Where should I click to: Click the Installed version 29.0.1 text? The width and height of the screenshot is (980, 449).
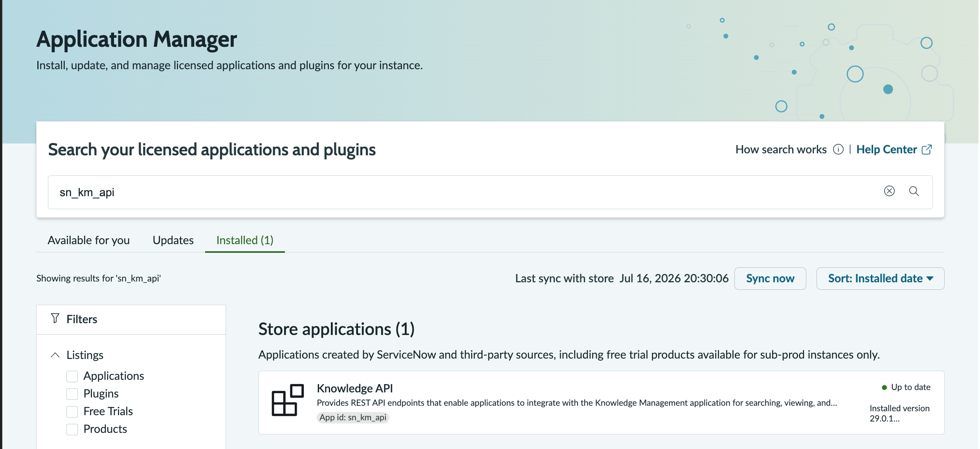click(x=899, y=413)
